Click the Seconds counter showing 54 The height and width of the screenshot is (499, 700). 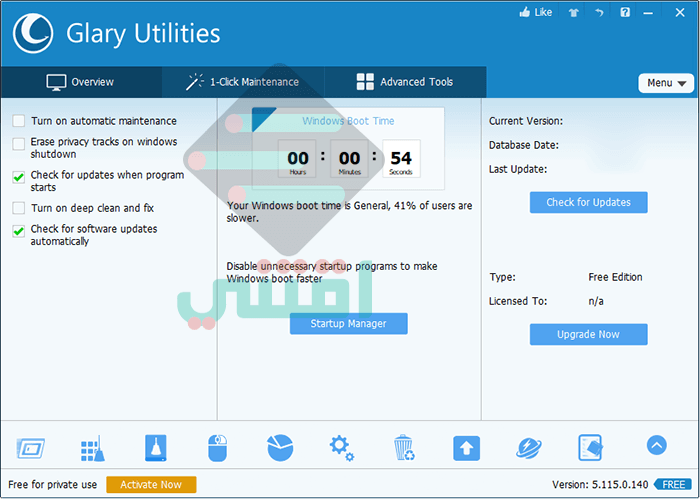[x=401, y=159]
